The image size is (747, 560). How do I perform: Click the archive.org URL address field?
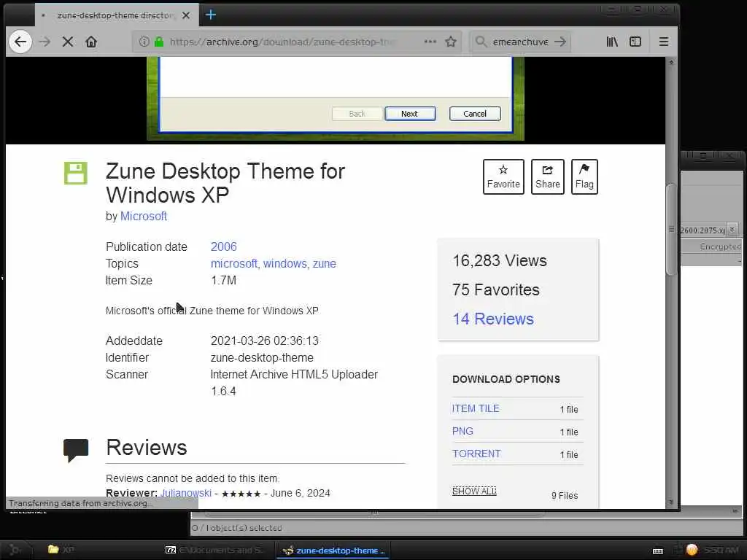(x=282, y=42)
